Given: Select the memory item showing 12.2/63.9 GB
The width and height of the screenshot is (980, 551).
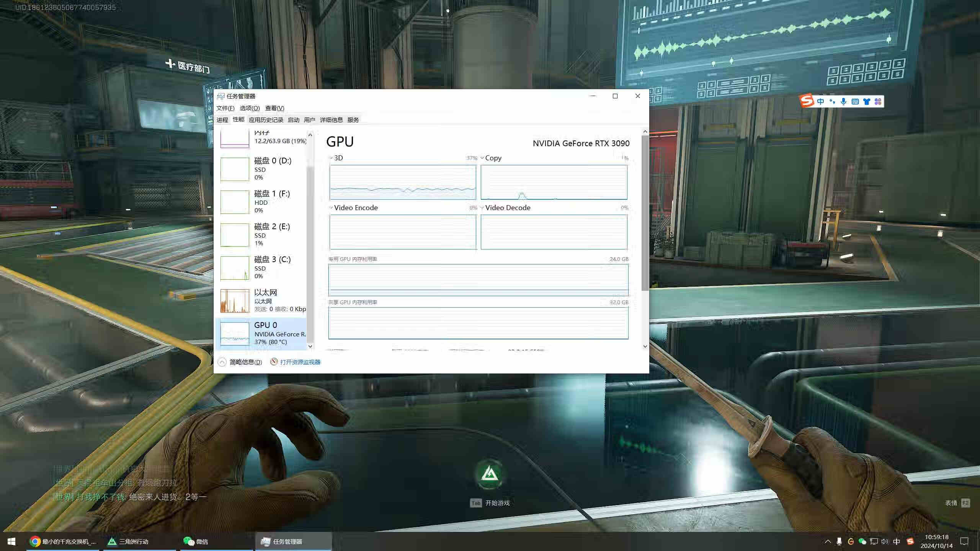Looking at the screenshot, I should [261, 139].
